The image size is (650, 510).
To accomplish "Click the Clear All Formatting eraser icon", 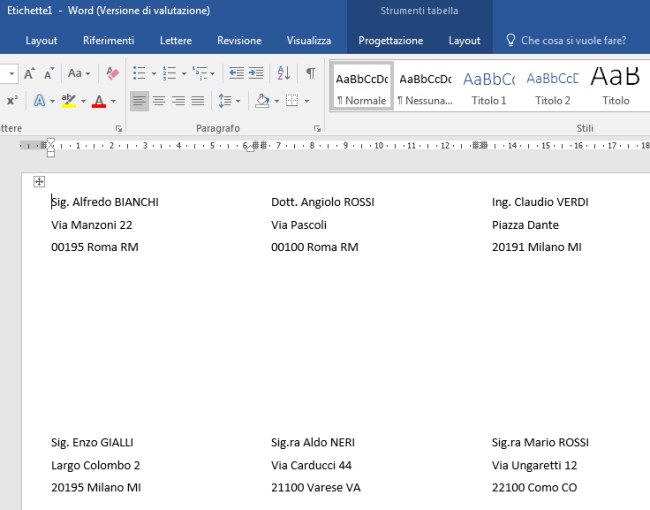I will tap(112, 74).
